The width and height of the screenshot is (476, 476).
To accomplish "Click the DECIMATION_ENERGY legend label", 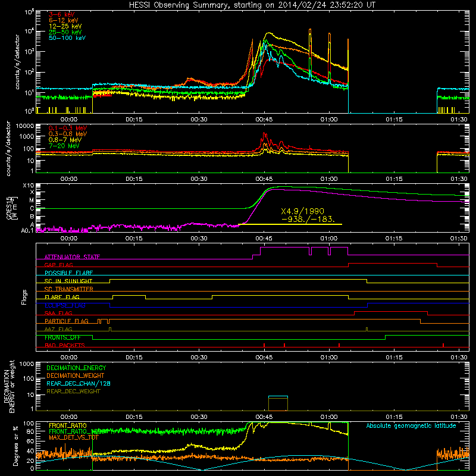I will 76,368.
